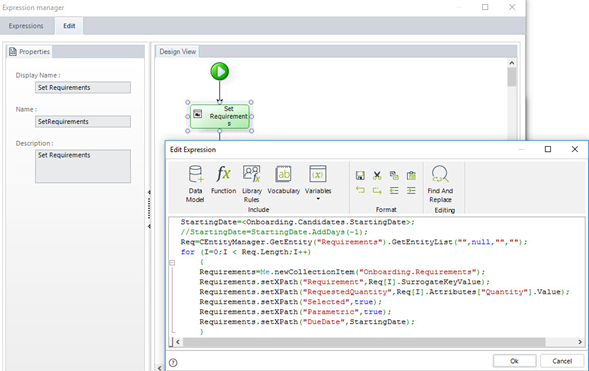Click the code editor horizontal scrollbar
The width and height of the screenshot is (589, 371).
pos(364,342)
